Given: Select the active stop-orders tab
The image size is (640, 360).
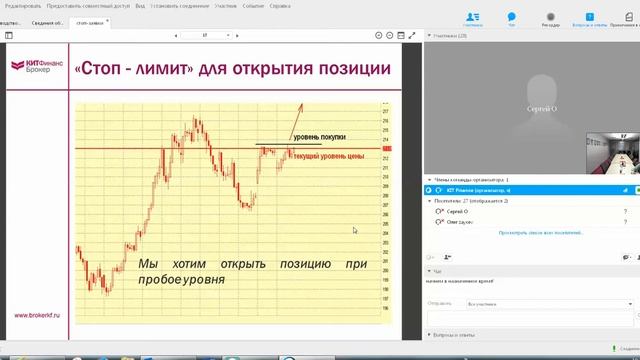Looking at the screenshot, I should (x=90, y=23).
